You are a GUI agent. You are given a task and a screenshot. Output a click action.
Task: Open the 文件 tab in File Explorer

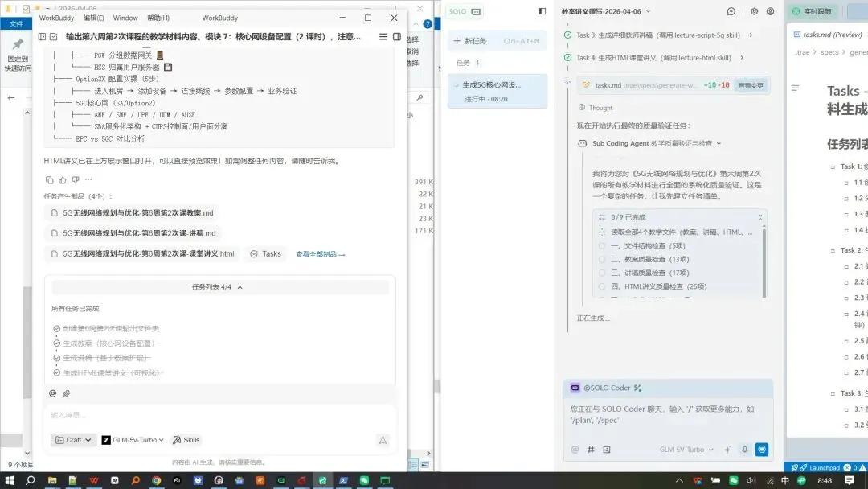pos(17,24)
